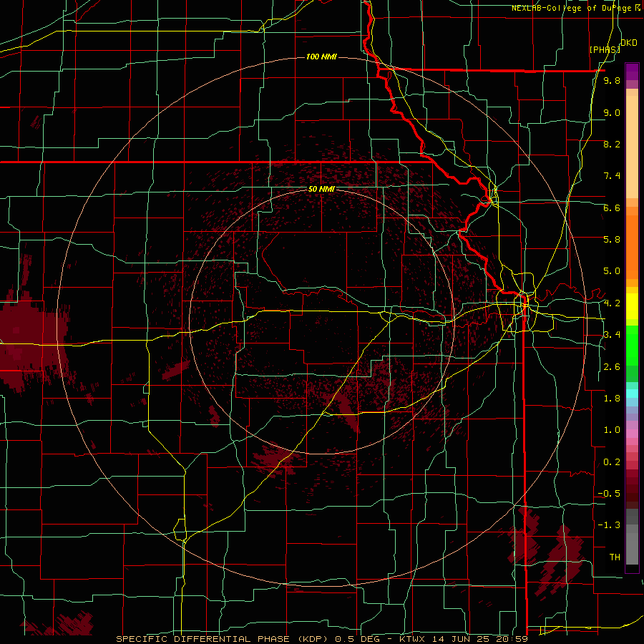This screenshot has height=644, width=644.
Task: Select the -0.5 value on color scale
Action: tap(609, 494)
